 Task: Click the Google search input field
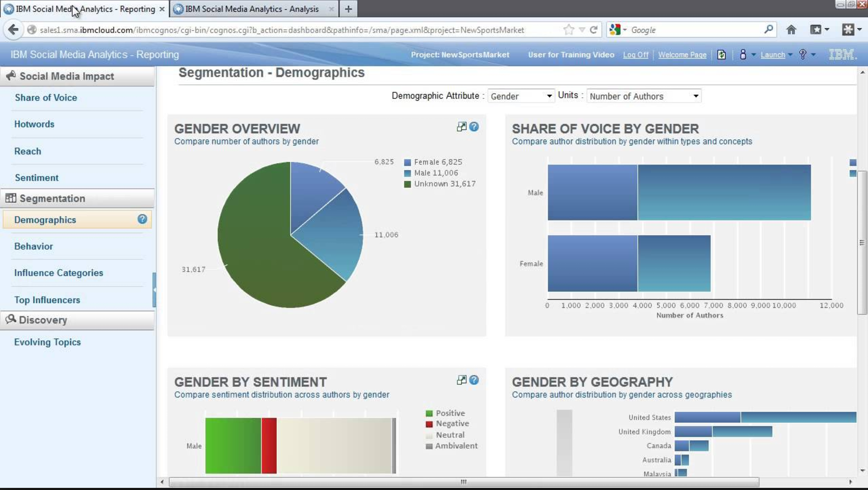pyautogui.click(x=695, y=30)
